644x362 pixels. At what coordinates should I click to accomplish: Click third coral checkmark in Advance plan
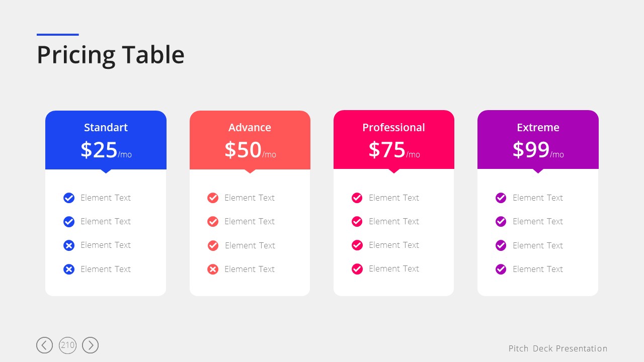click(213, 245)
